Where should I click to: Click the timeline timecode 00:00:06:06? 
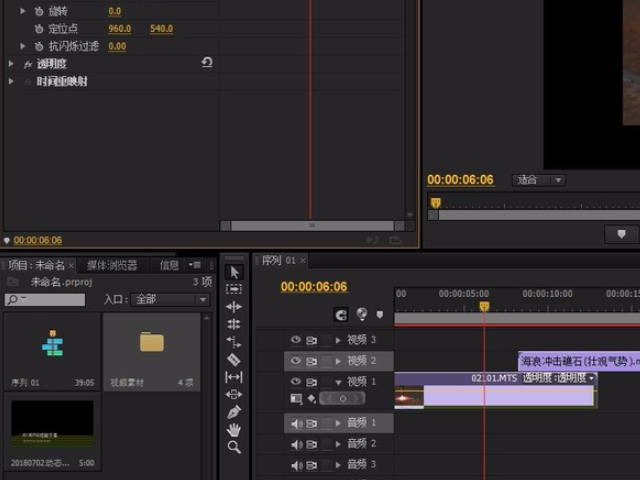coord(314,287)
